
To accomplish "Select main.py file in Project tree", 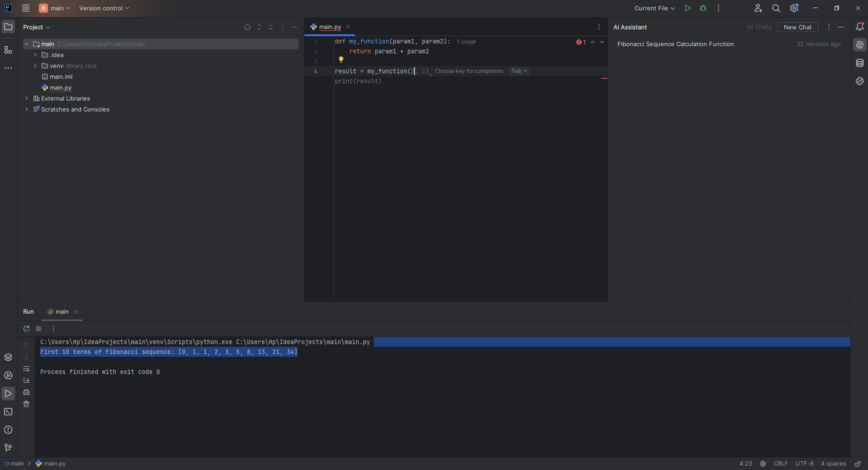I will (x=60, y=87).
